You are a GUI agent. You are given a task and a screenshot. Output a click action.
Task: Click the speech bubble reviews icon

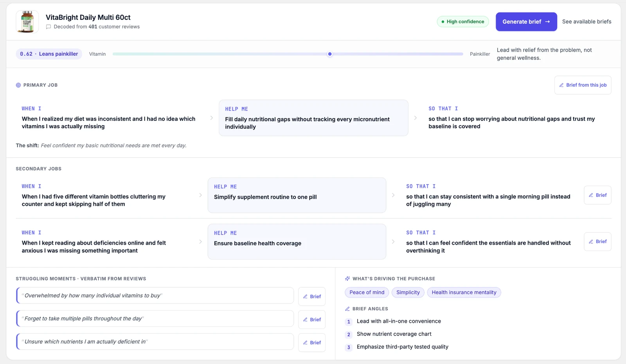coord(49,27)
